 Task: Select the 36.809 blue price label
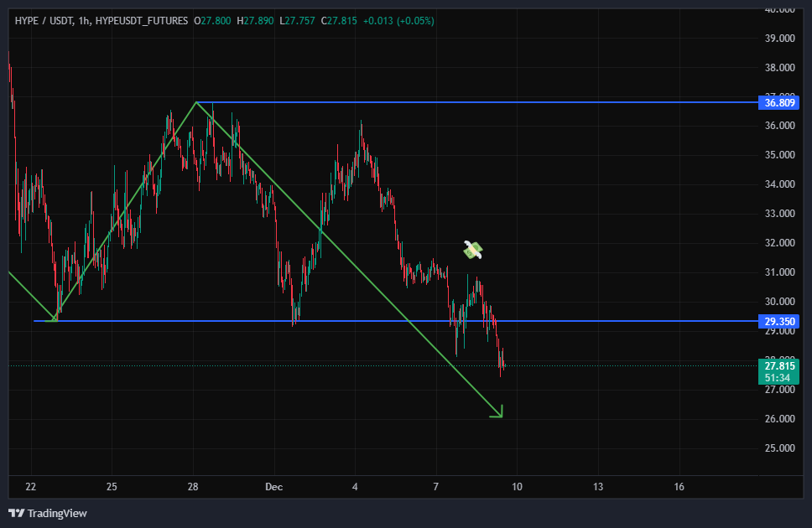(779, 103)
